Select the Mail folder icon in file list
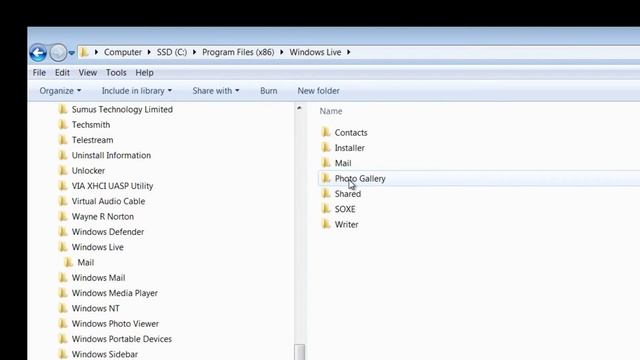Viewport: 640px width, 360px height. click(326, 162)
